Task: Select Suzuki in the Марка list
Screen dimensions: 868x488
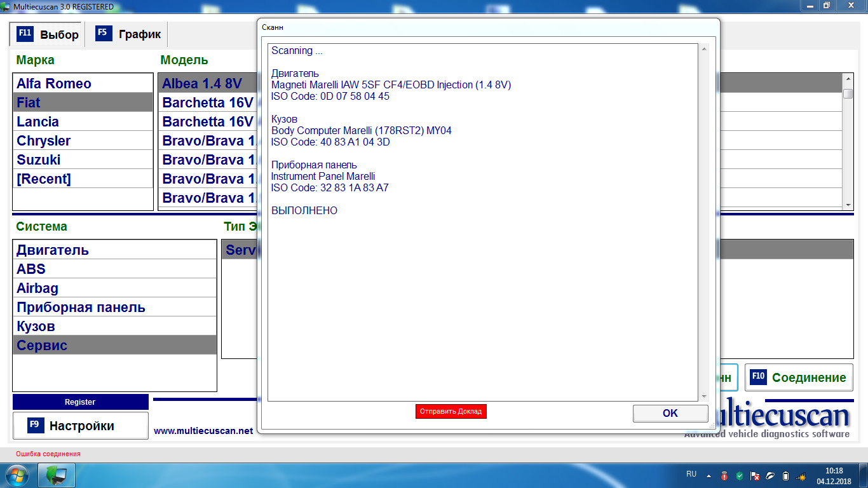Action: tap(83, 159)
